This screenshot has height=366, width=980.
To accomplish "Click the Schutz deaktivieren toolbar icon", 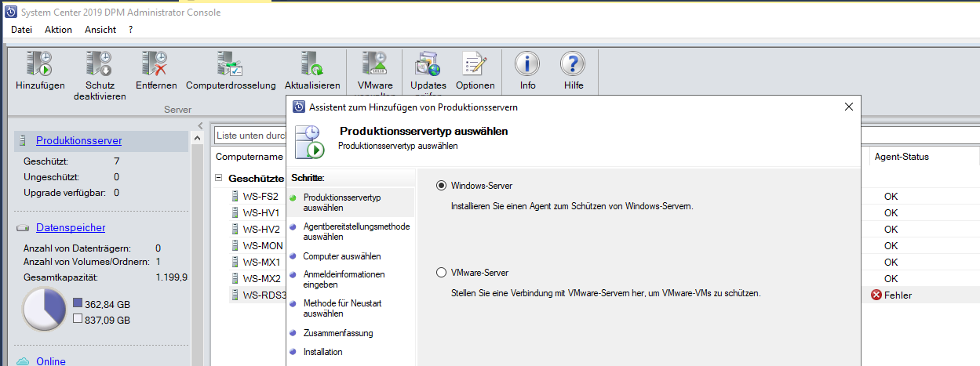I will (x=100, y=64).
